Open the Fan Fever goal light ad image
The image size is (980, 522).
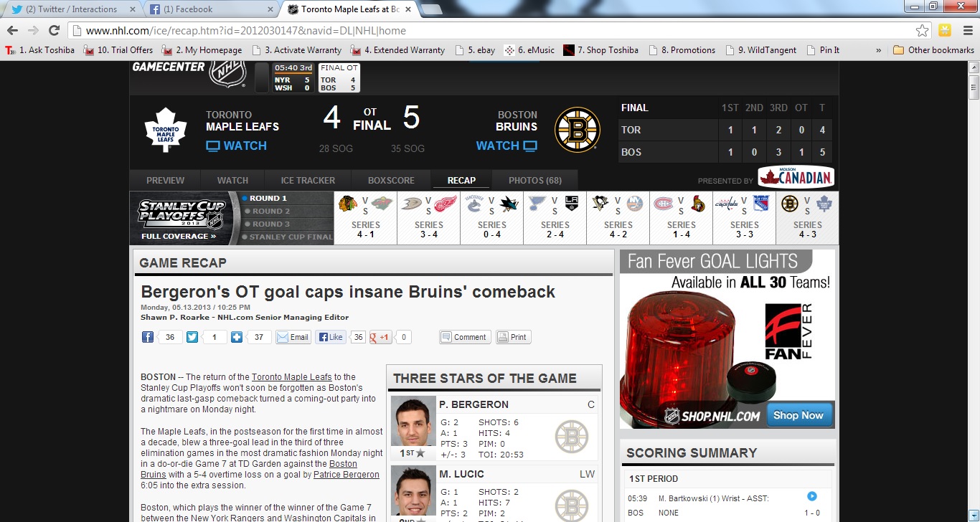(x=727, y=339)
